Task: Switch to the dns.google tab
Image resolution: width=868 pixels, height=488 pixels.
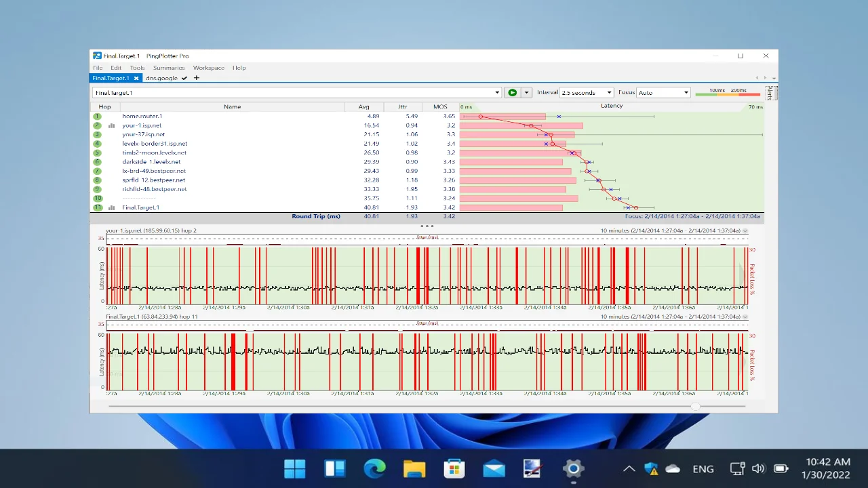Action: point(161,78)
